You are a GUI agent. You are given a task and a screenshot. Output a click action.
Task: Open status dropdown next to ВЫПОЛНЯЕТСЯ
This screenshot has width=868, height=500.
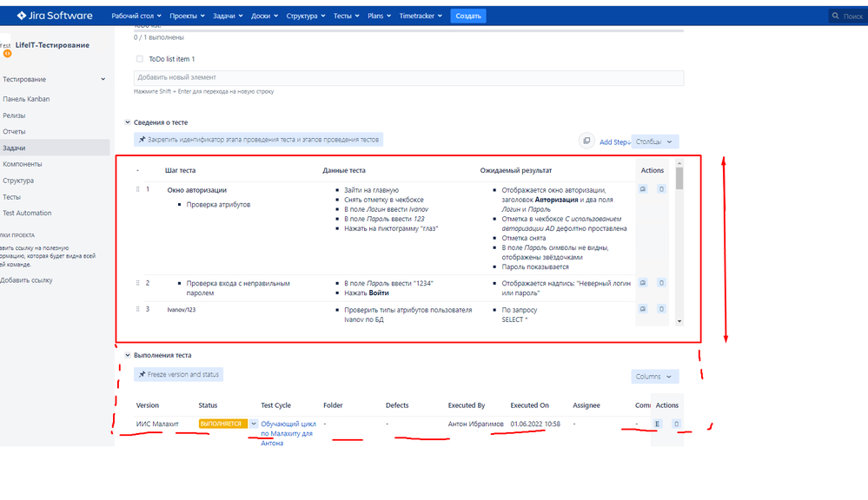[x=254, y=424]
